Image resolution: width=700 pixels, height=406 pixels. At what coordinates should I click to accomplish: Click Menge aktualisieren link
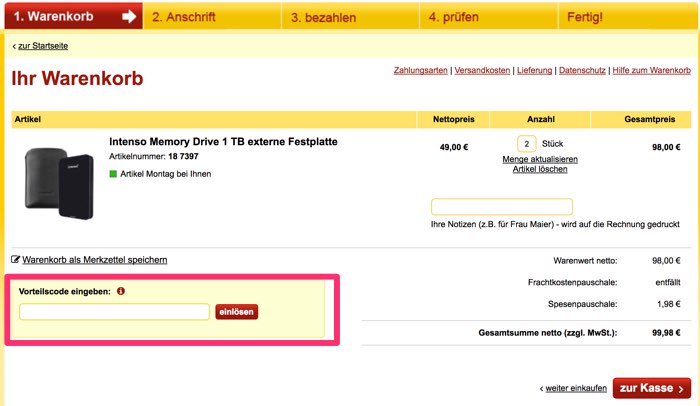[540, 159]
